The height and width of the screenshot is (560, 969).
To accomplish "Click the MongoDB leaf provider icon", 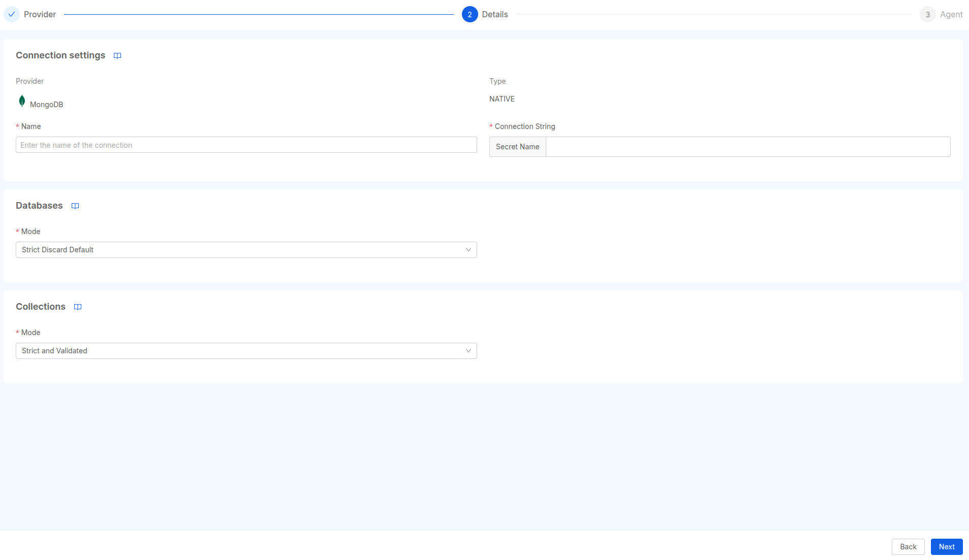I will point(22,101).
